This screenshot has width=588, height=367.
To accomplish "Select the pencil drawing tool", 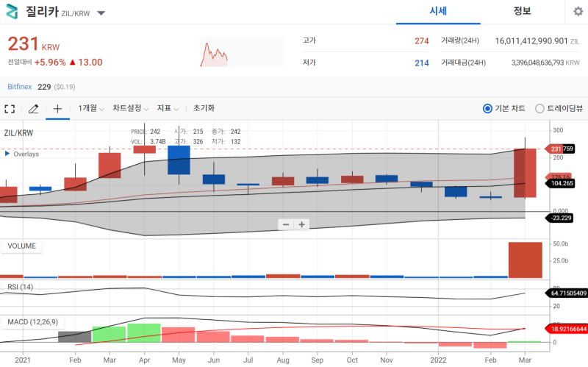I will (x=33, y=109).
